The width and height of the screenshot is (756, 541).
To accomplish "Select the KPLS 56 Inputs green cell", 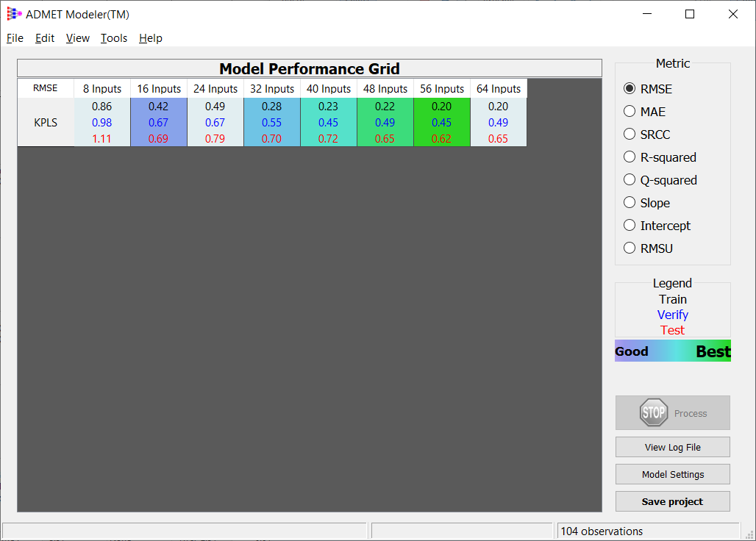I will coord(442,122).
